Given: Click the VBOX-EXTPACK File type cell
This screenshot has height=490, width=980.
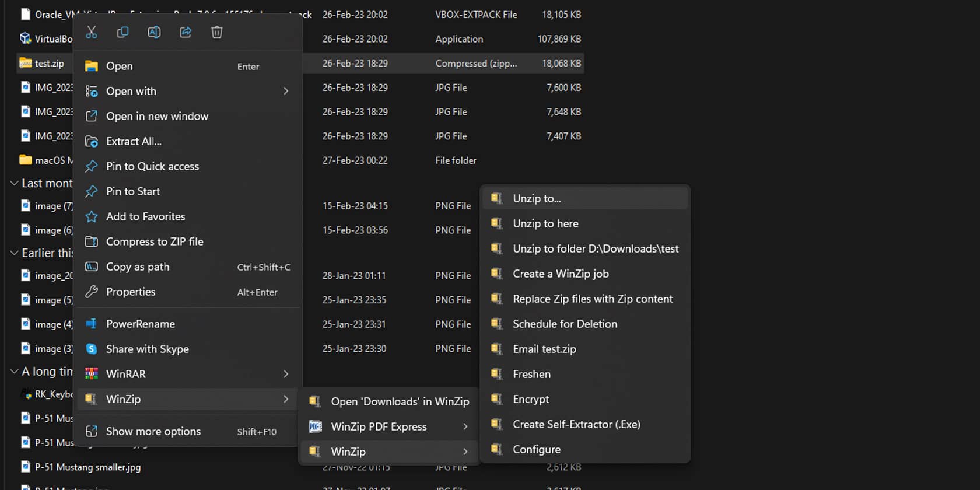Looking at the screenshot, I should point(476,15).
